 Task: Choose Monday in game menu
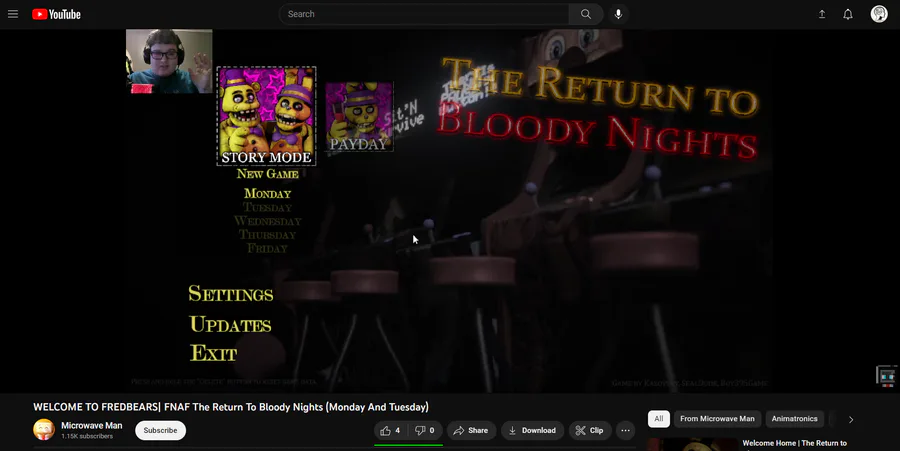[x=267, y=193]
